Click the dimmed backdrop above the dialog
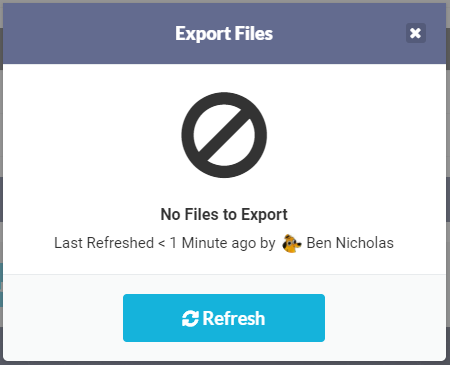The width and height of the screenshot is (450, 365). point(225,1)
